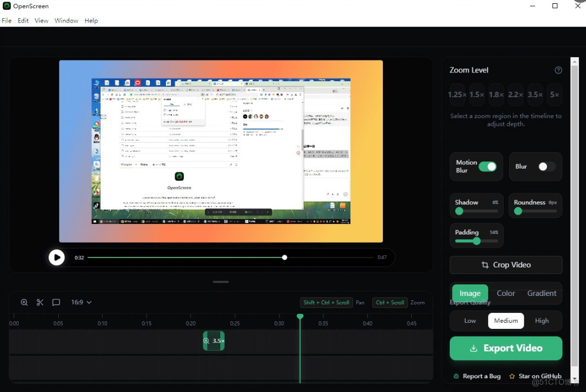Viewport: 586px width, 392px height.
Task: Open the 16:9 aspect ratio dropdown
Action: click(x=81, y=302)
